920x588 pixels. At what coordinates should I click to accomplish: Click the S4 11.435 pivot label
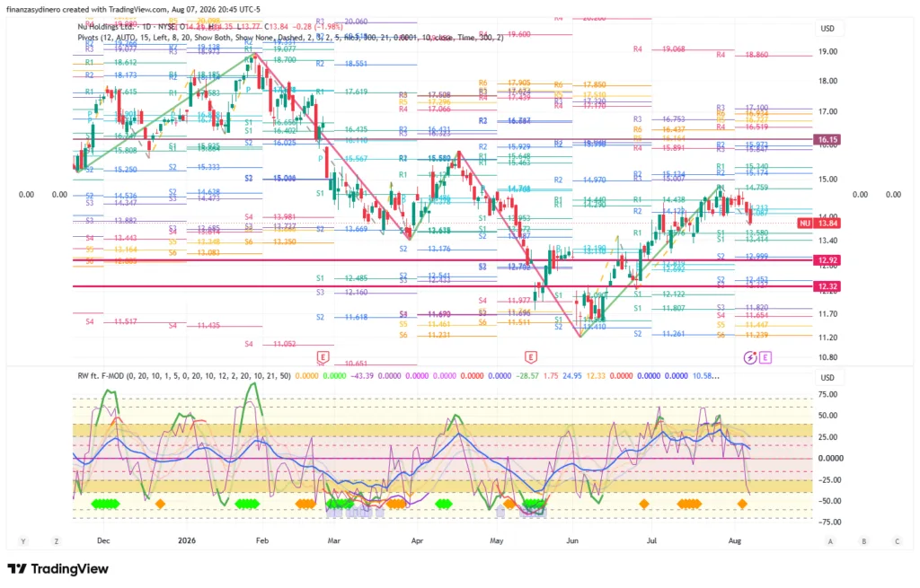[194, 325]
